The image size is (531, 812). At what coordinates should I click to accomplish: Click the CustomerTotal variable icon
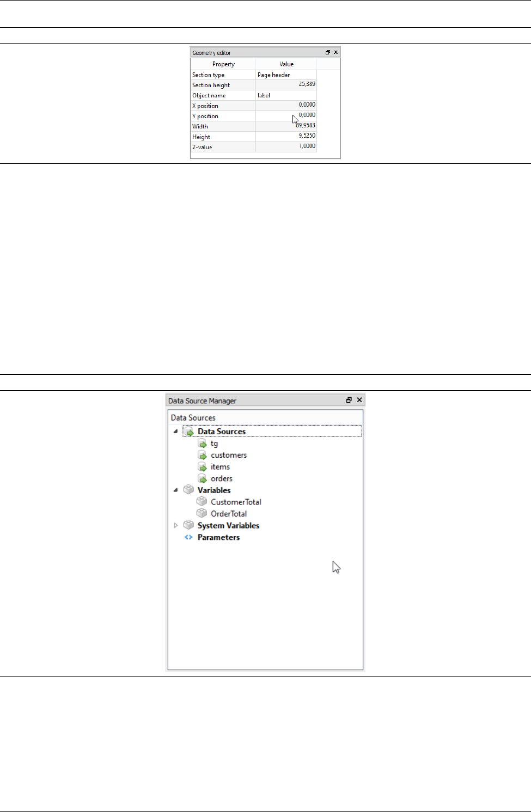tap(202, 502)
